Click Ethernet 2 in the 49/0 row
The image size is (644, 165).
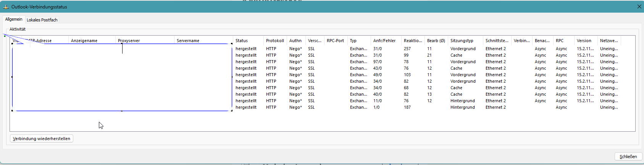click(496, 75)
